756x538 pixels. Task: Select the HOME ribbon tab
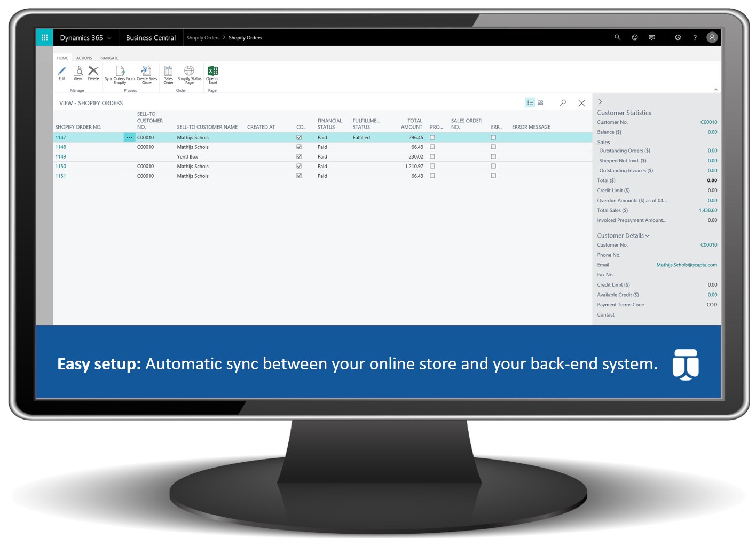(x=62, y=58)
